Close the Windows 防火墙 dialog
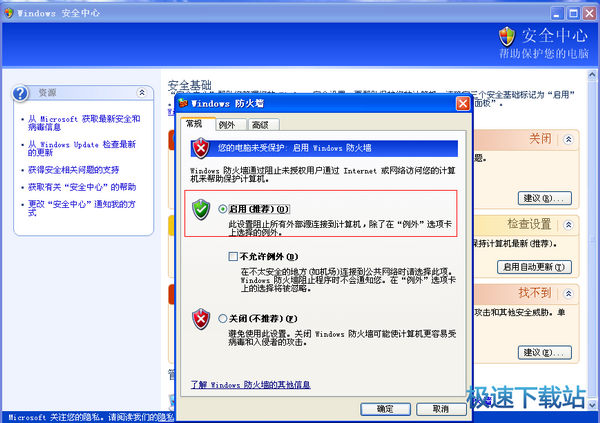Viewport: 600px width, 423px height. (463, 103)
